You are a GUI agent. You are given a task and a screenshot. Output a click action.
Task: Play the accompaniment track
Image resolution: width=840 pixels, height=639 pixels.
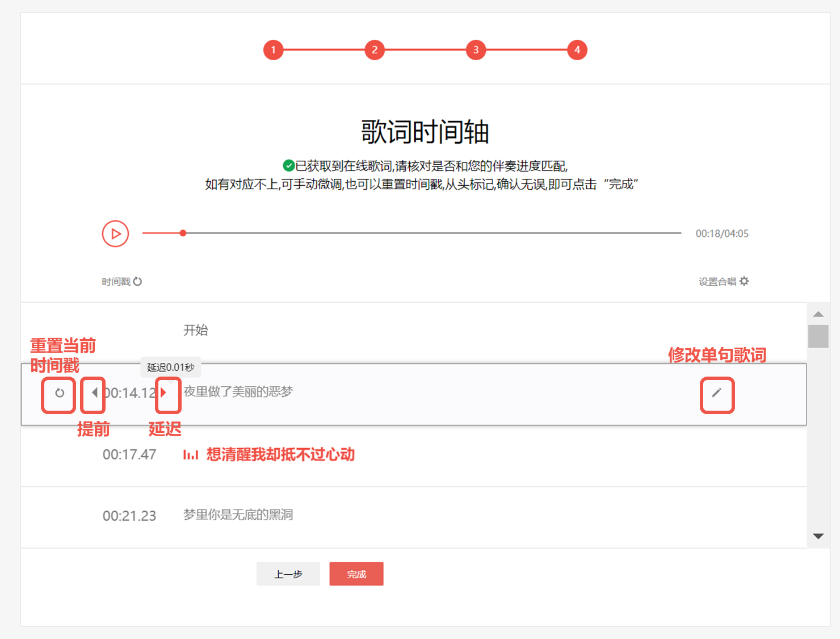115,233
